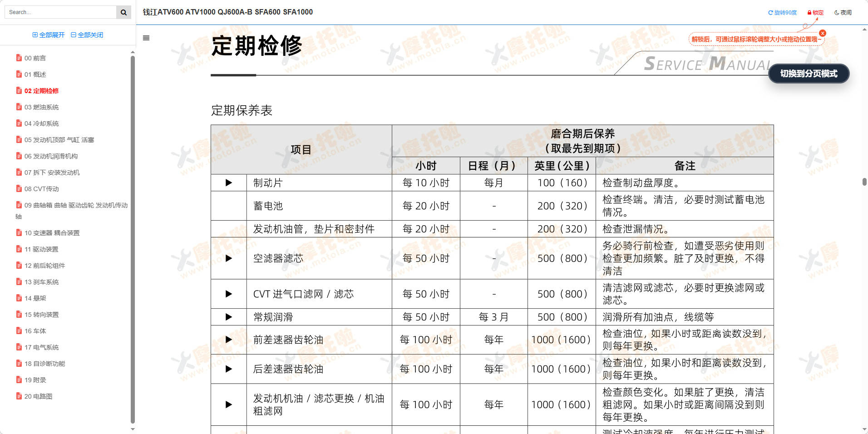Open chapter 08 CVT传动
Screen dimensions: 868x434
point(41,189)
